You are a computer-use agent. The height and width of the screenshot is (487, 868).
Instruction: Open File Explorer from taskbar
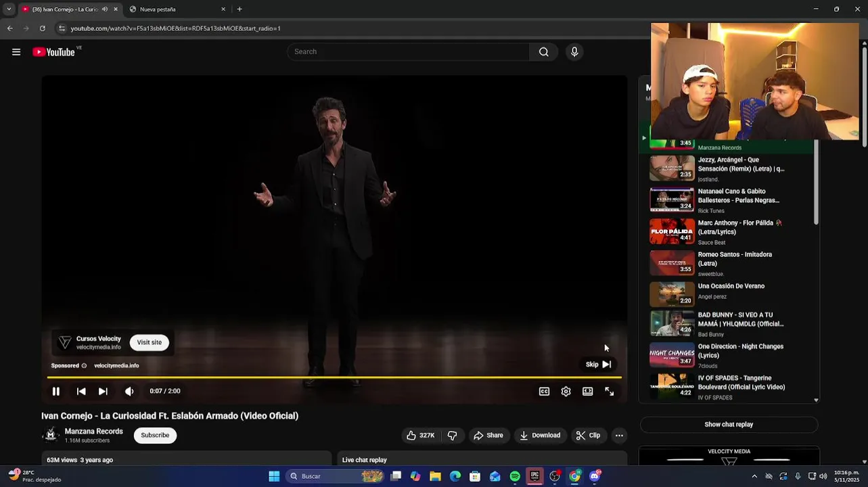coord(435,476)
